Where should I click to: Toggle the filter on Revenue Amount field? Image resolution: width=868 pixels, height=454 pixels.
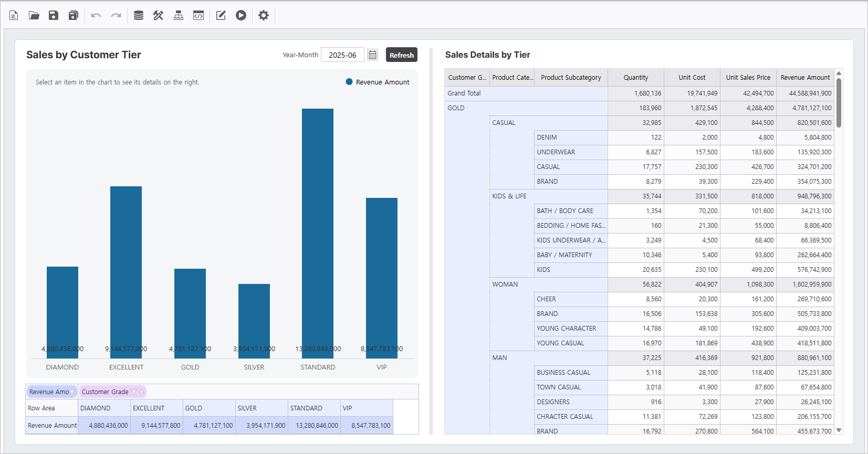click(72, 392)
